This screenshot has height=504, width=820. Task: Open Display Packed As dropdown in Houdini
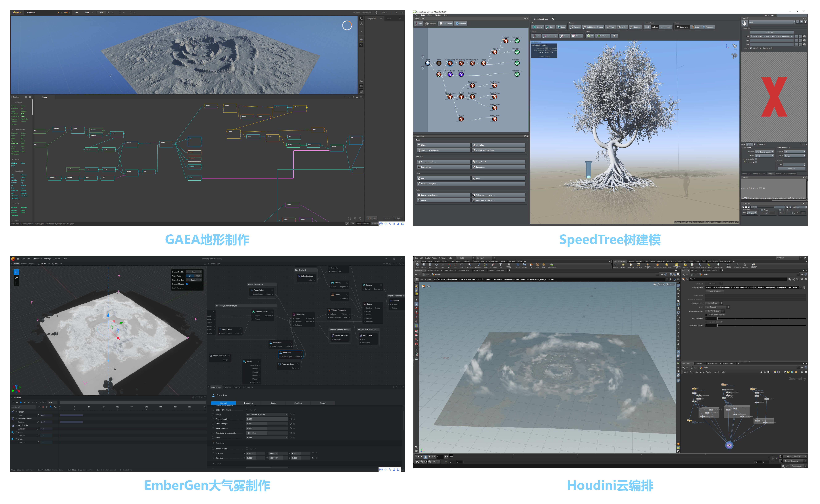tap(715, 311)
